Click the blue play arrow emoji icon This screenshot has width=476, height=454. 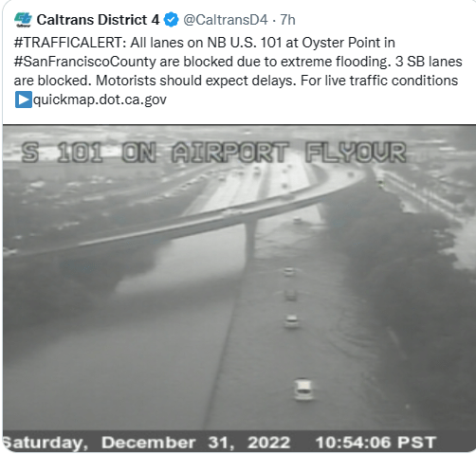tap(23, 100)
